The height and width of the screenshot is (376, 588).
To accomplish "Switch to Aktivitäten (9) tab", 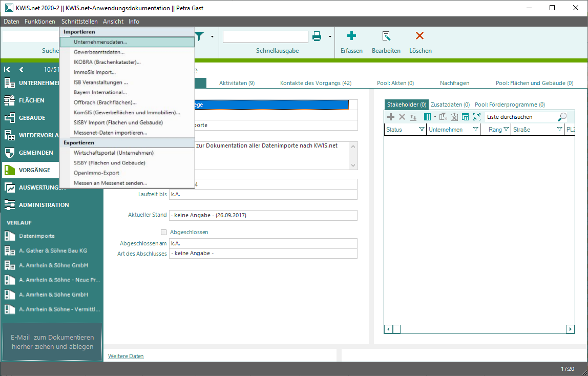I will 237,83.
